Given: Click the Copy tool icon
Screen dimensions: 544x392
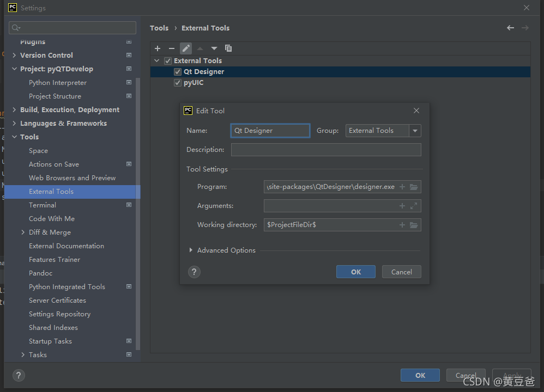Looking at the screenshot, I should pyautogui.click(x=228, y=48).
